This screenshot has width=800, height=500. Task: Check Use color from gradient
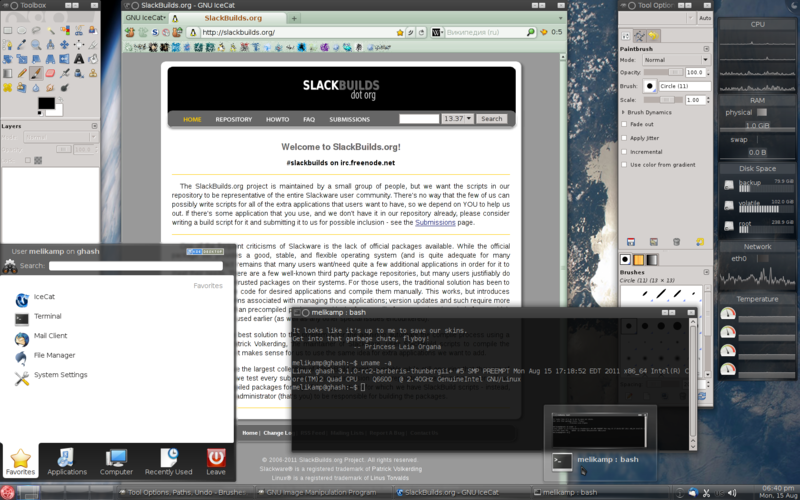624,165
